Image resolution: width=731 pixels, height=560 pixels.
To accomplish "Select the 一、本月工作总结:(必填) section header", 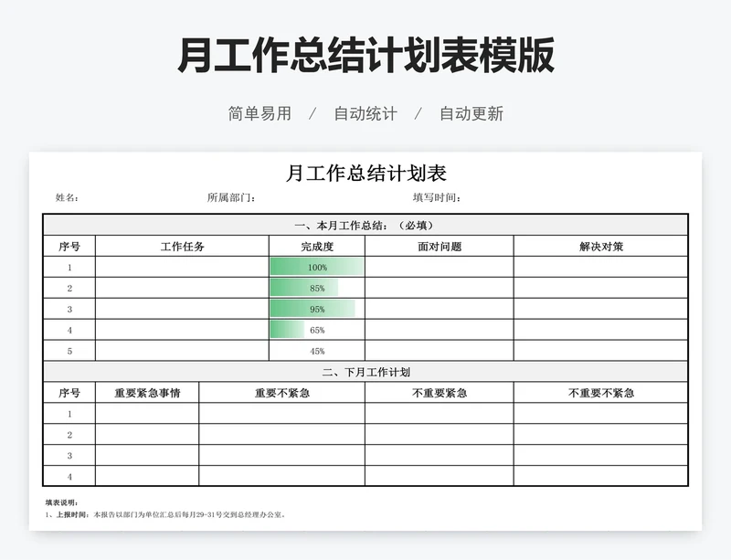I will point(365,226).
